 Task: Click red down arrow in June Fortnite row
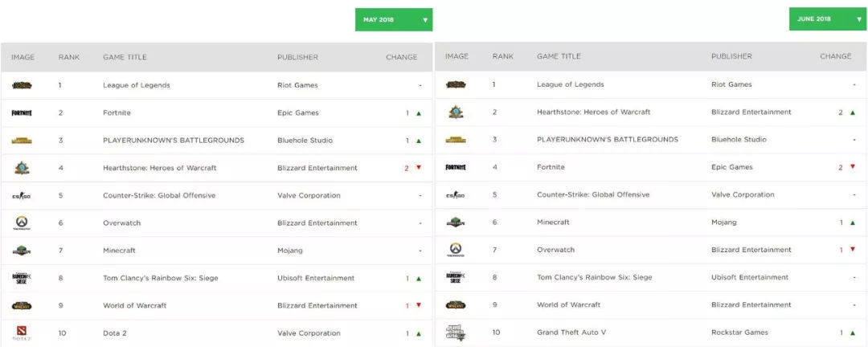(853, 167)
